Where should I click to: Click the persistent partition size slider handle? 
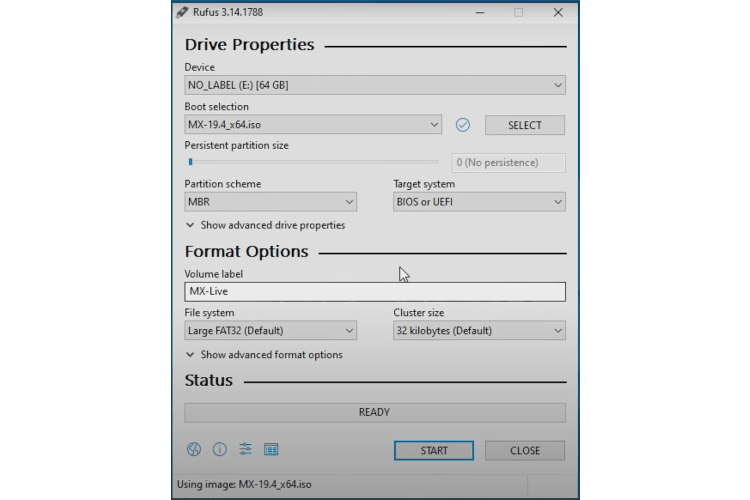(x=190, y=162)
